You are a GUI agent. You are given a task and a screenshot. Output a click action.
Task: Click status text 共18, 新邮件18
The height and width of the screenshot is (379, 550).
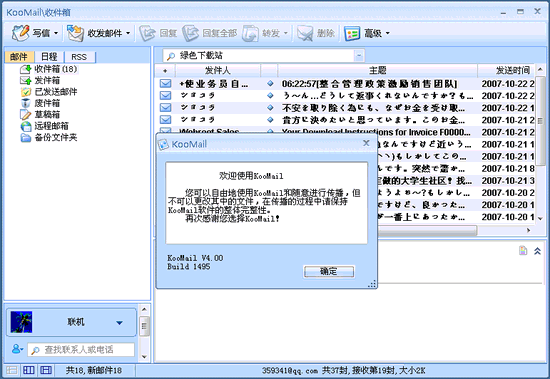[94, 370]
